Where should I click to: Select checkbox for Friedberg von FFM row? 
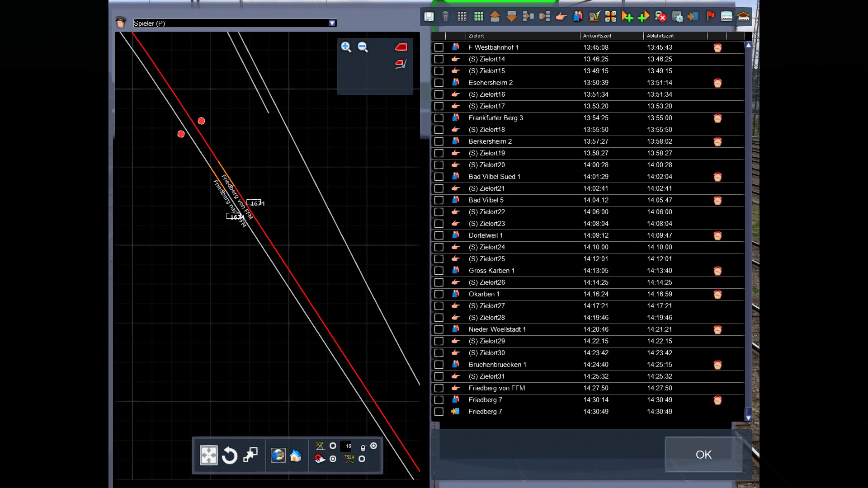(439, 388)
